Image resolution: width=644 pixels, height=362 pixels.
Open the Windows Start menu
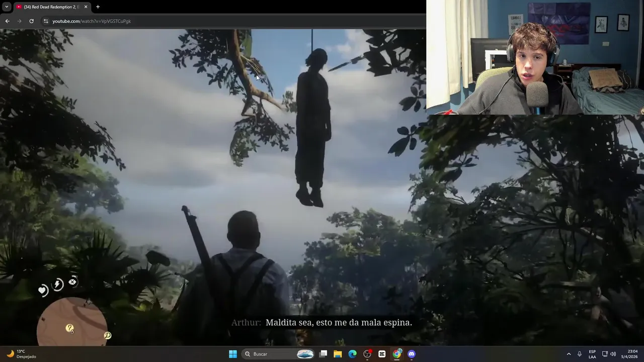click(233, 354)
